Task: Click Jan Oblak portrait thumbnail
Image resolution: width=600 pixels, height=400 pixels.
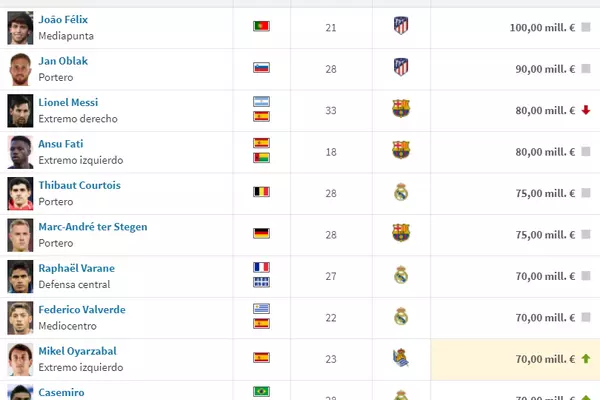Action: point(21,68)
